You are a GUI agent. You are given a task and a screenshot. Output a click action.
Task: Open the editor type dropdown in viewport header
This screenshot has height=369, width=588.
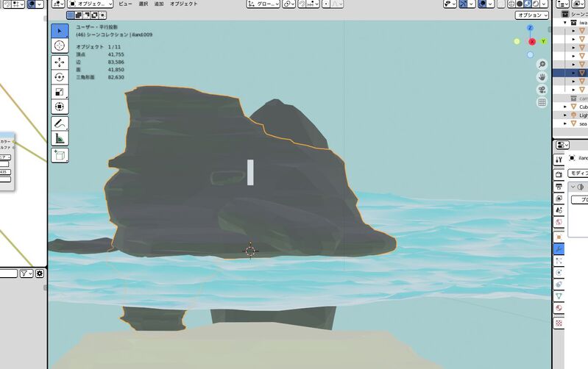[58, 4]
